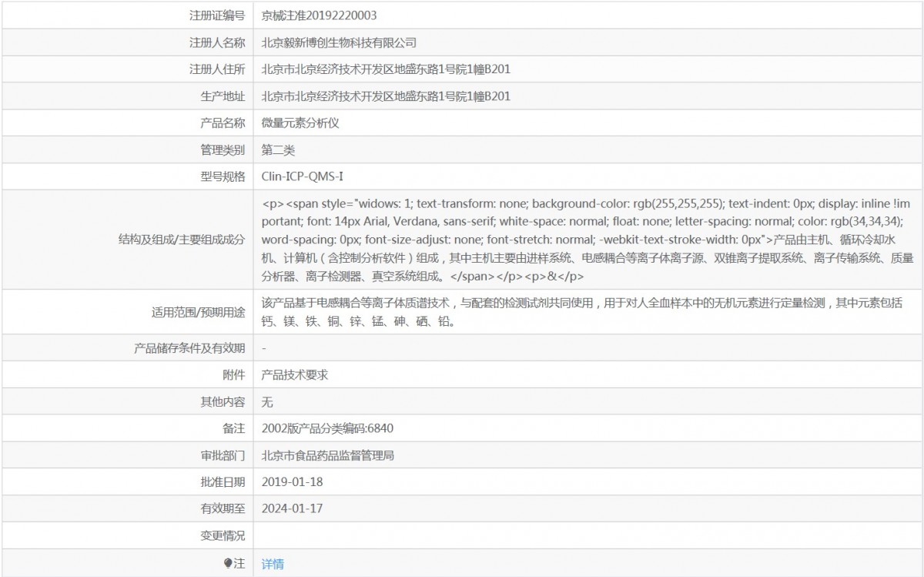Select approval date 2019-01-18
The width and height of the screenshot is (924, 577).
[x=291, y=481]
